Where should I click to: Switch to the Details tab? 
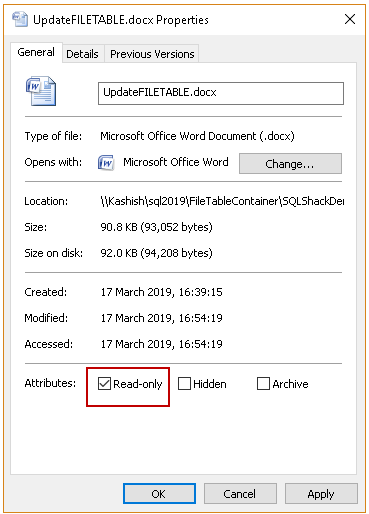tap(82, 54)
